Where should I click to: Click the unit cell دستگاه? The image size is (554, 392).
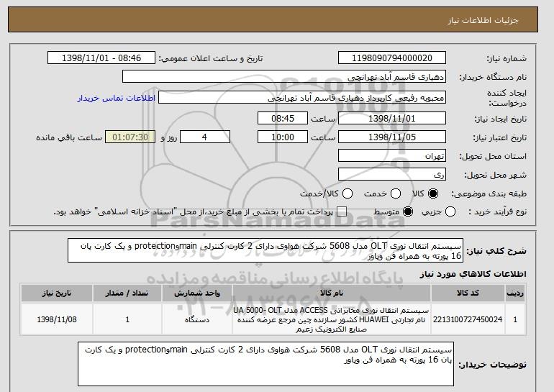point(197,319)
